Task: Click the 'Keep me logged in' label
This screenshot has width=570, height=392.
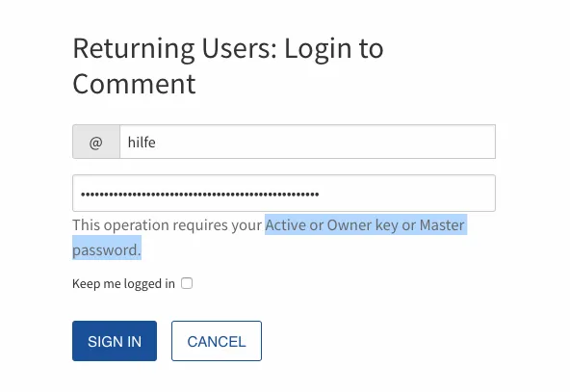Action: [123, 283]
